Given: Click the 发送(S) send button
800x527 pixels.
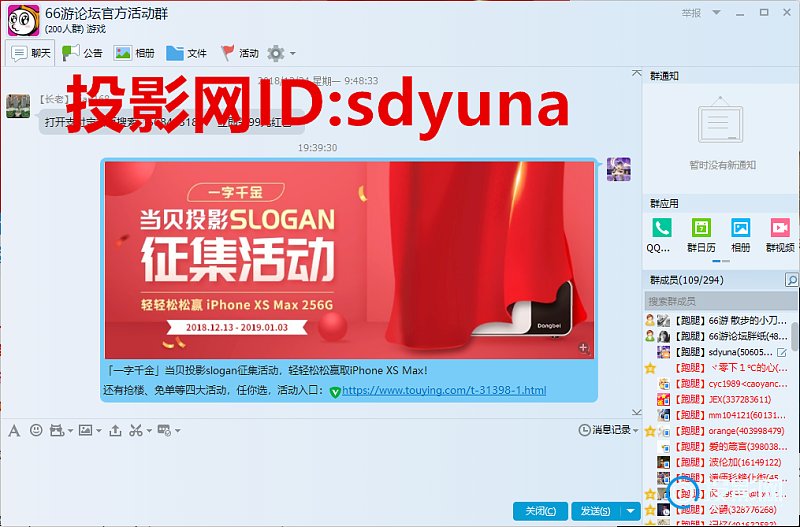Looking at the screenshot, I should tap(595, 511).
